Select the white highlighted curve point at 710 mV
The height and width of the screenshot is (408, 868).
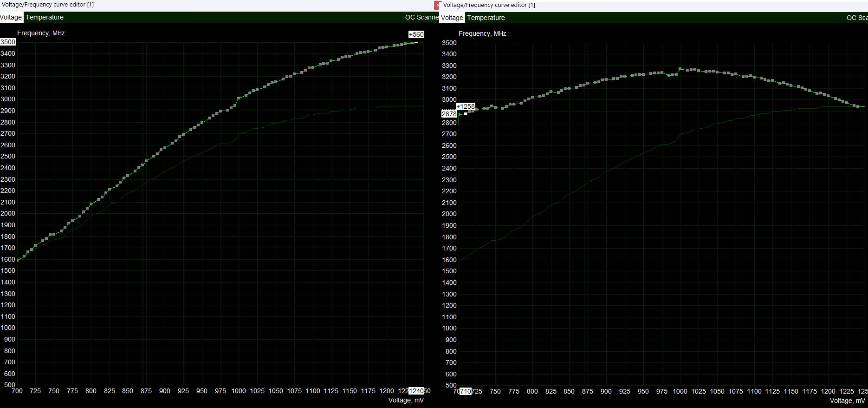coord(466,114)
